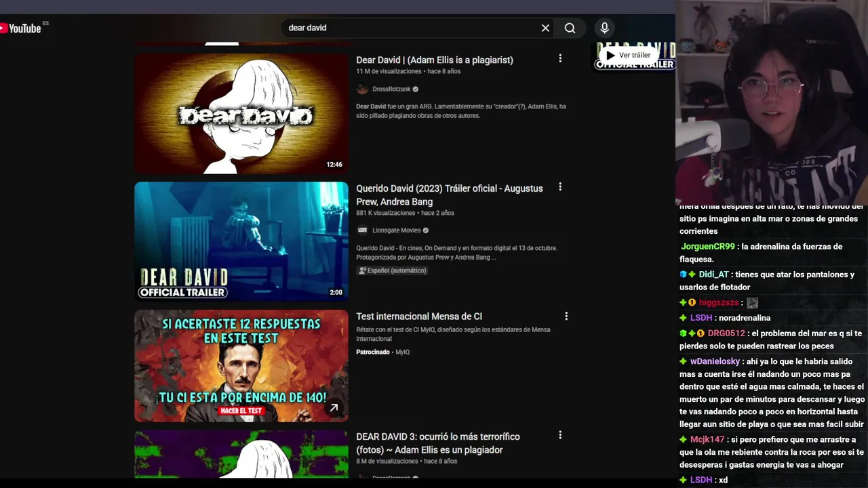
Task: Click the 'Rétate con el test de CI MyIQ' description
Action: [453, 334]
